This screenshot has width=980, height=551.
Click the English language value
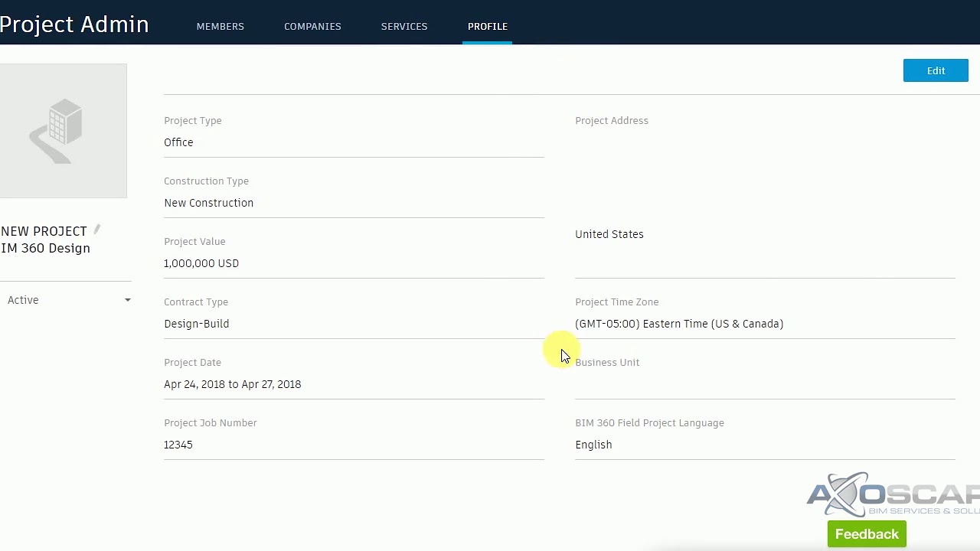coord(593,445)
